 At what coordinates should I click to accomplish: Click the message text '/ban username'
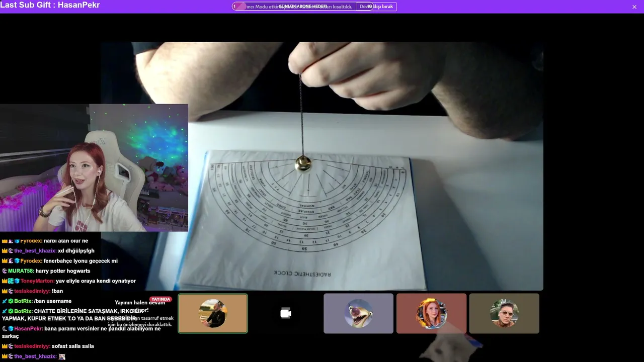click(x=53, y=301)
